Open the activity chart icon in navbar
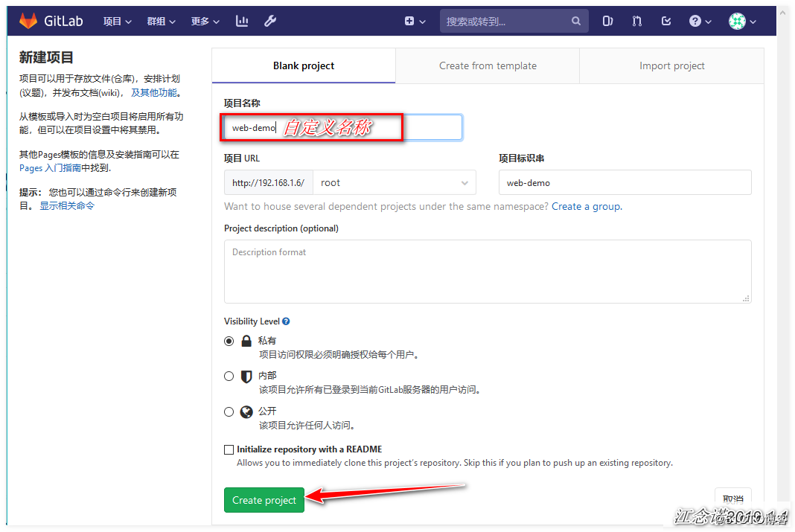This screenshot has width=795, height=532. coord(242,21)
